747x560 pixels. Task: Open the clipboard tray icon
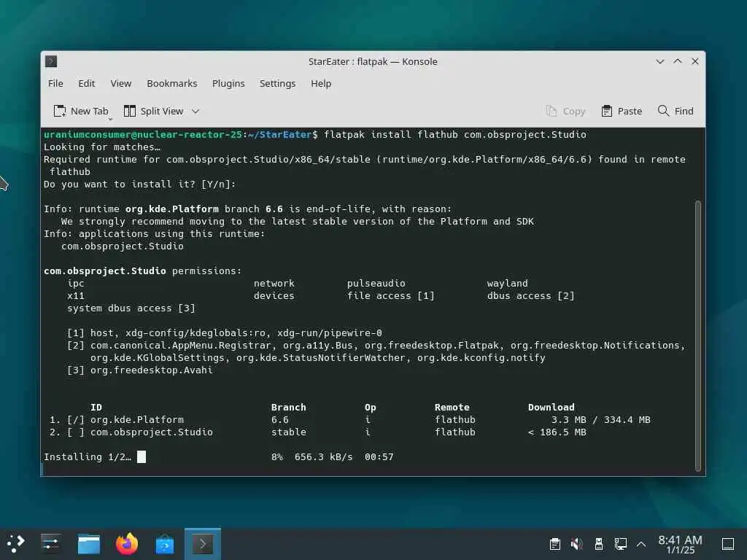[554, 543]
